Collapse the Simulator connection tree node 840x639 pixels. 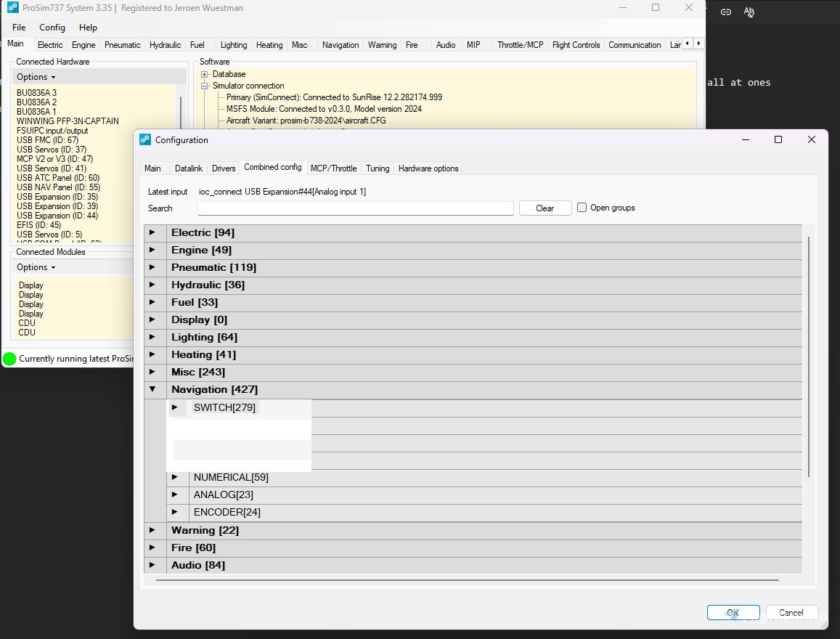(204, 86)
